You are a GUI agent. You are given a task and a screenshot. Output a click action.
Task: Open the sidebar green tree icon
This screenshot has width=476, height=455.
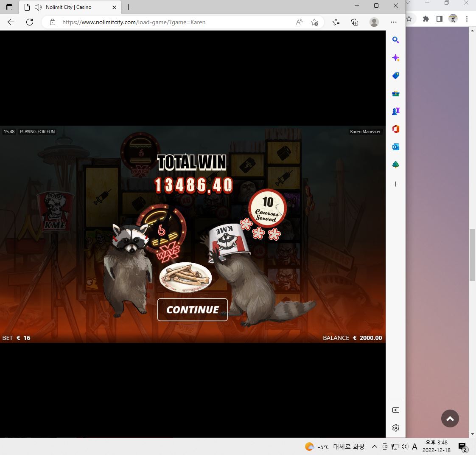pos(395,165)
